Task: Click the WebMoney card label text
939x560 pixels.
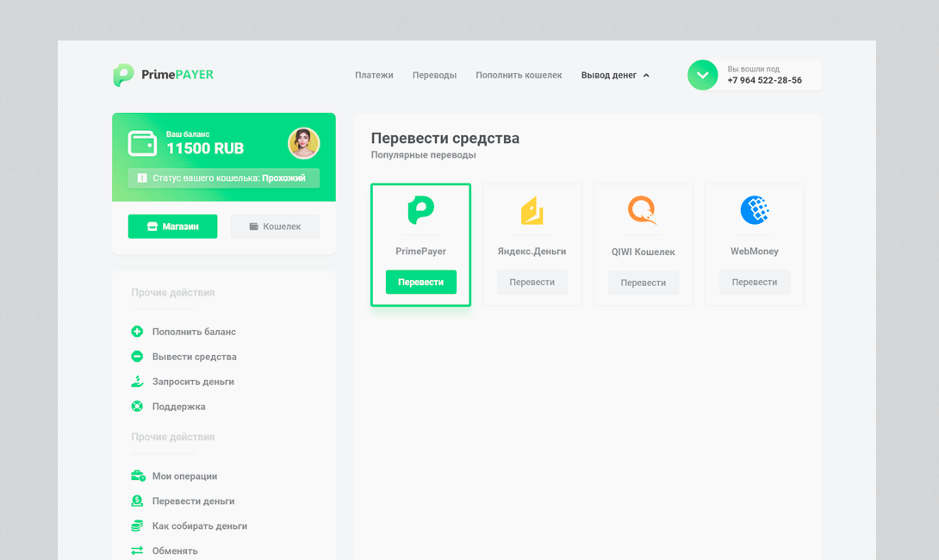Action: [755, 252]
